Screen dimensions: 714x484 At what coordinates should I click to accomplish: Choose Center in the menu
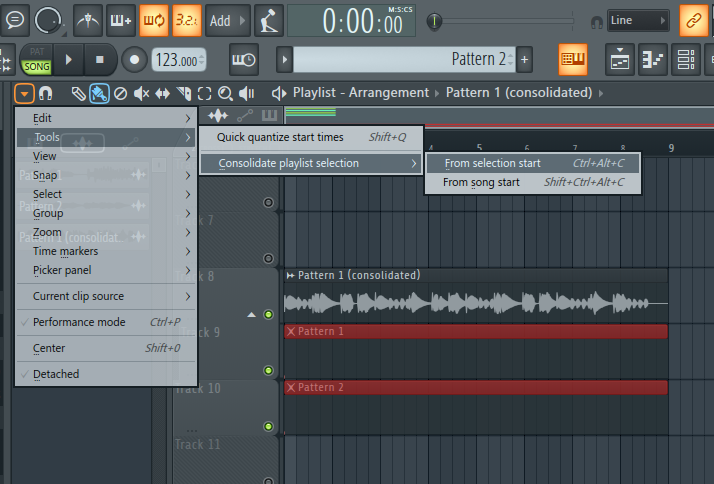[107, 348]
